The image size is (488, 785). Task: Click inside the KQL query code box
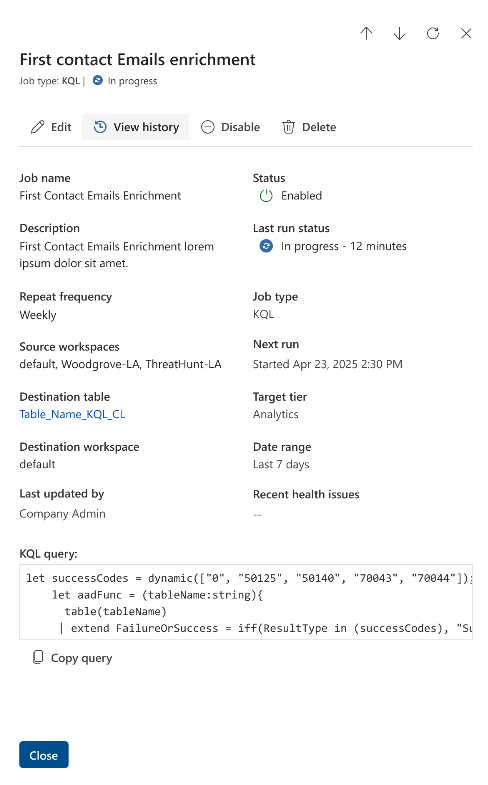coord(246,602)
